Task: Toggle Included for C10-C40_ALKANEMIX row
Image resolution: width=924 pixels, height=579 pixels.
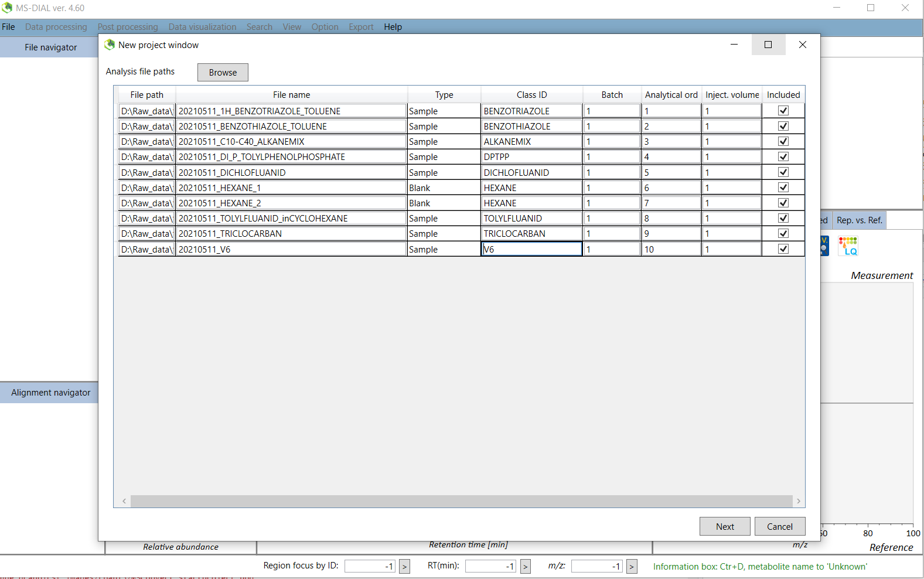Action: point(783,141)
